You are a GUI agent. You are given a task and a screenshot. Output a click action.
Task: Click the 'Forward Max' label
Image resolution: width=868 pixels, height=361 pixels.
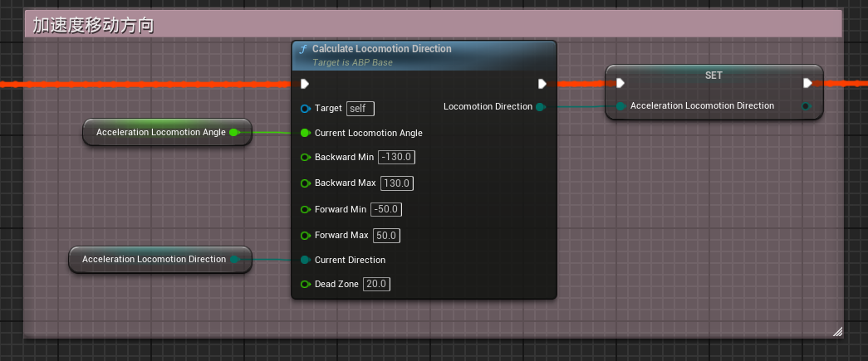(341, 236)
